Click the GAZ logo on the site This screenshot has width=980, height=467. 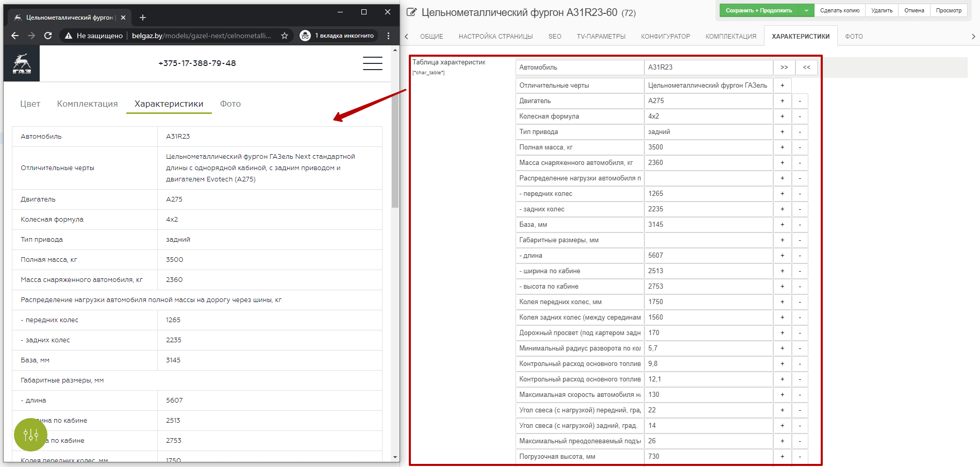coord(22,63)
